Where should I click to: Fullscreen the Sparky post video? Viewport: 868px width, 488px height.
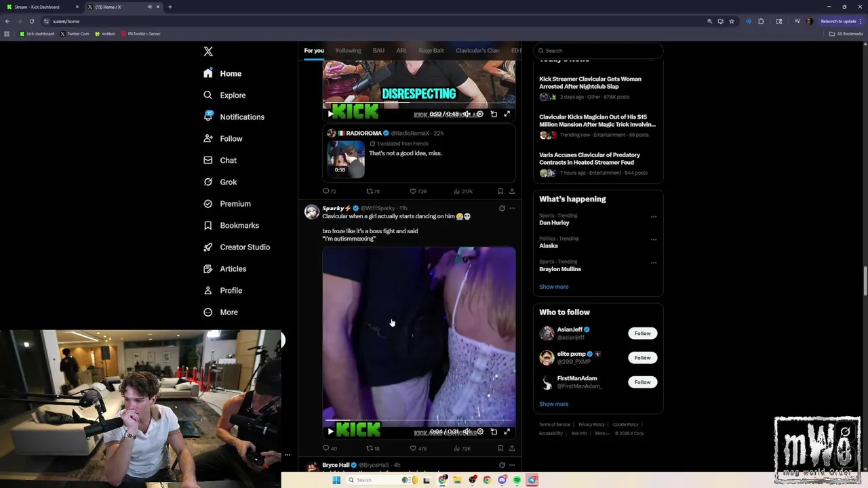coord(507,431)
